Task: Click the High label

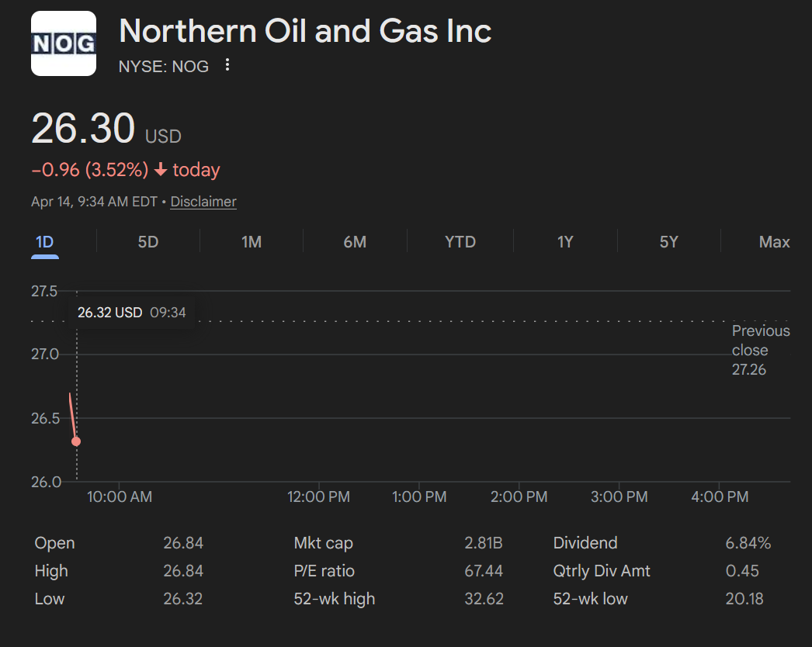Action: (x=51, y=571)
